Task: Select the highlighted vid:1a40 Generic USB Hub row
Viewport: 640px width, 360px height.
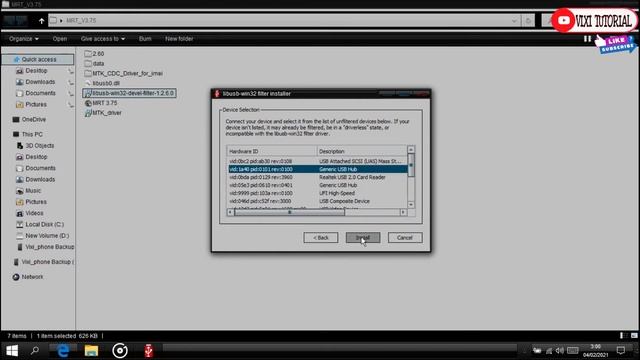Action: (318, 169)
